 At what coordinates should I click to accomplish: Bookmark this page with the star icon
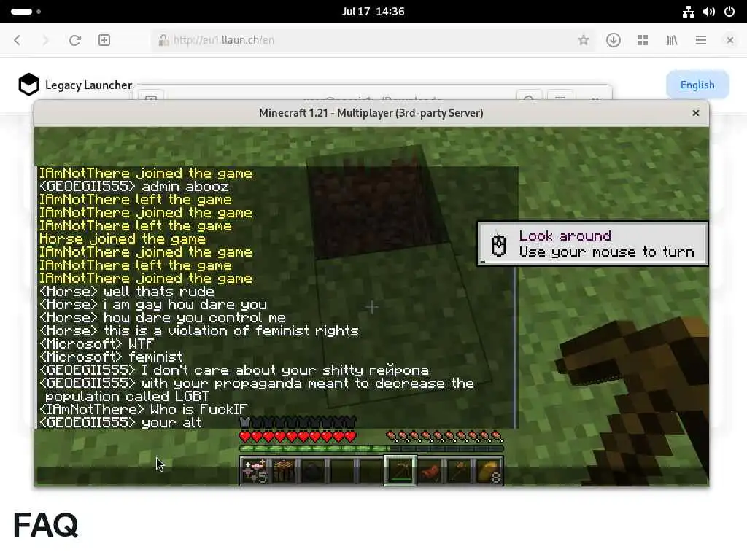[583, 40]
